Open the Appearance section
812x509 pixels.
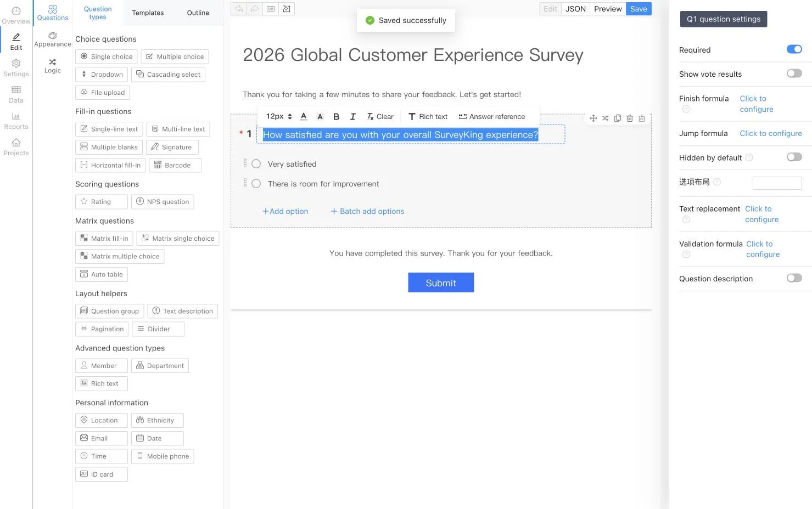(x=53, y=39)
